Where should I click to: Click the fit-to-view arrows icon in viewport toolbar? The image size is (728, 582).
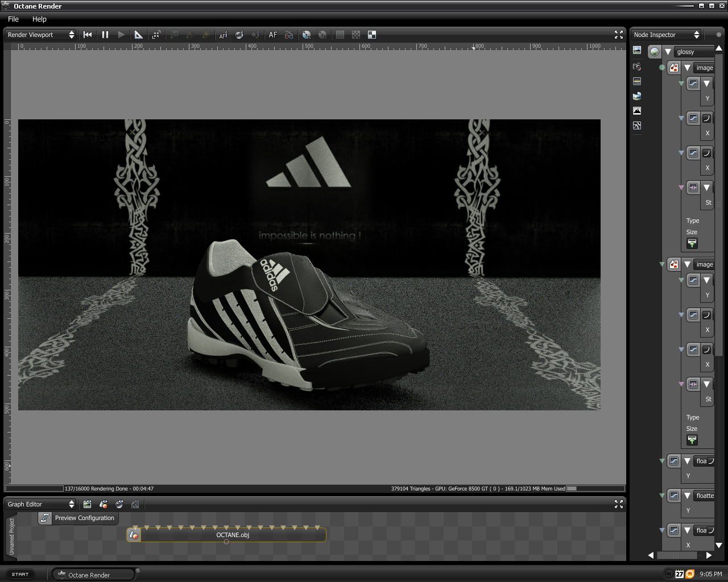(x=156, y=35)
